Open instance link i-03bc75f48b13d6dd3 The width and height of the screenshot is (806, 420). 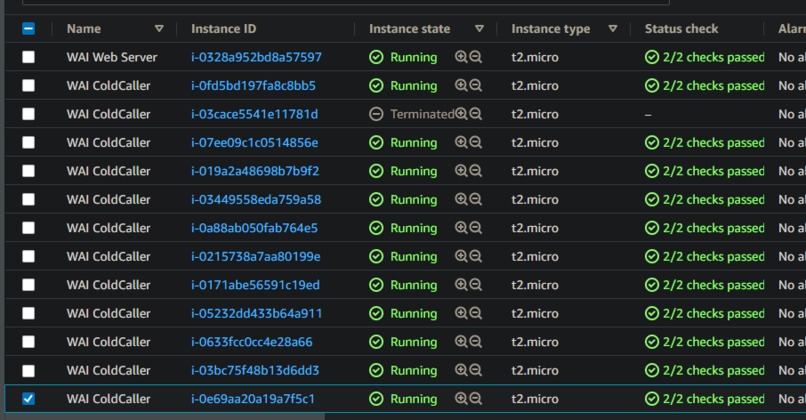click(x=255, y=370)
